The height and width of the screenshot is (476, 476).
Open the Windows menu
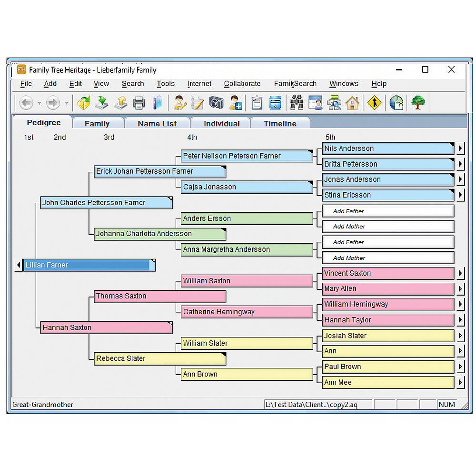pyautogui.click(x=344, y=83)
